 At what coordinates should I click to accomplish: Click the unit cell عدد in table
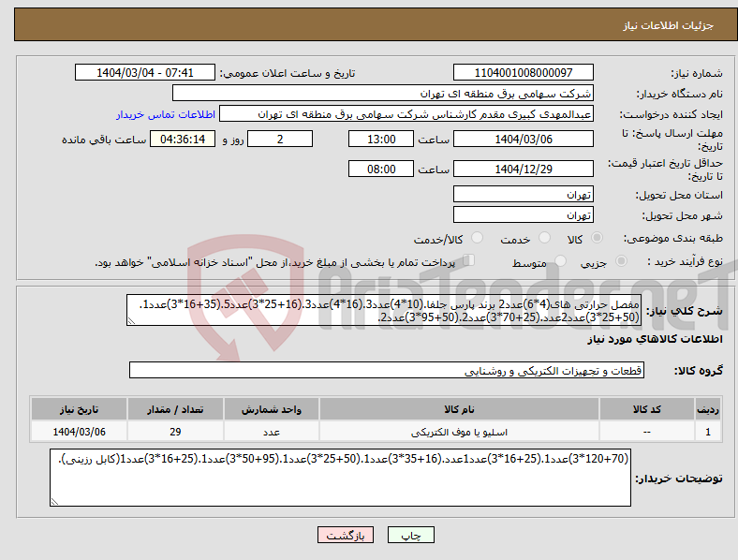[272, 432]
